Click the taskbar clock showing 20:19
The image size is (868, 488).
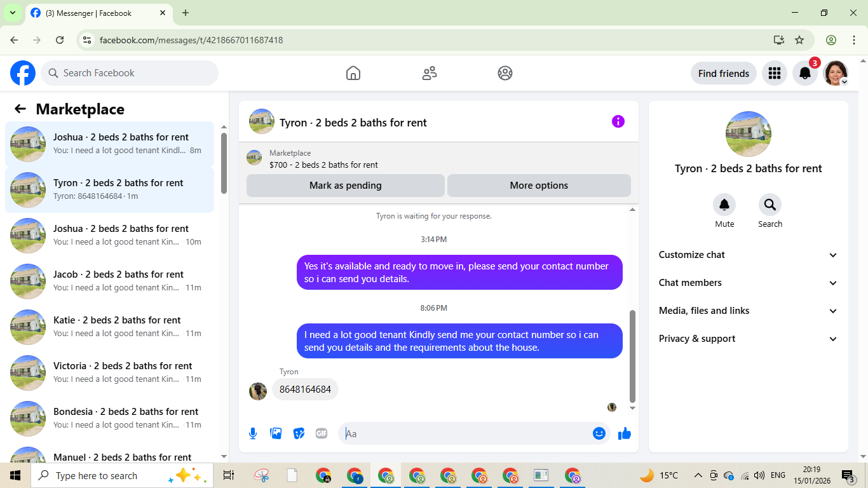[811, 475]
